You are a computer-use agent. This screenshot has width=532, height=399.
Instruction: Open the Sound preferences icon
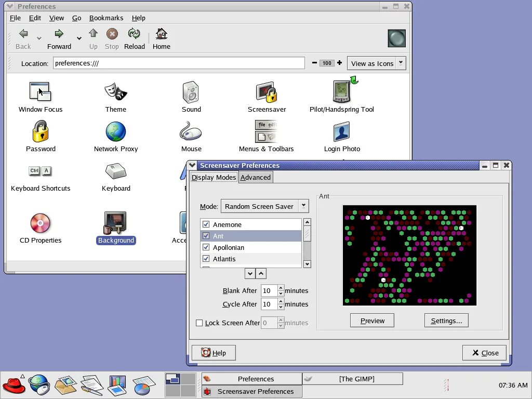click(x=191, y=91)
